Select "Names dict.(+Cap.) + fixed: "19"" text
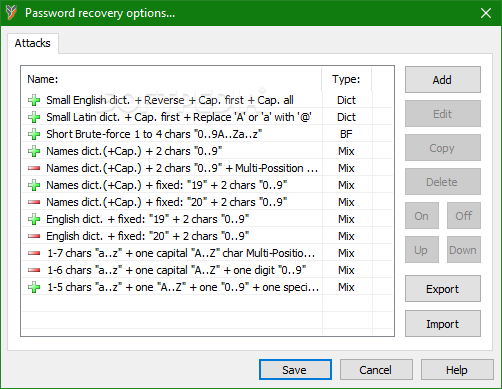 [x=167, y=185]
